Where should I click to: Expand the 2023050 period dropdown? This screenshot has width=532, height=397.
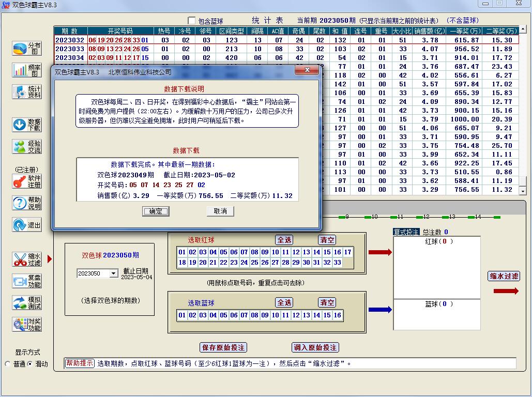[113, 273]
